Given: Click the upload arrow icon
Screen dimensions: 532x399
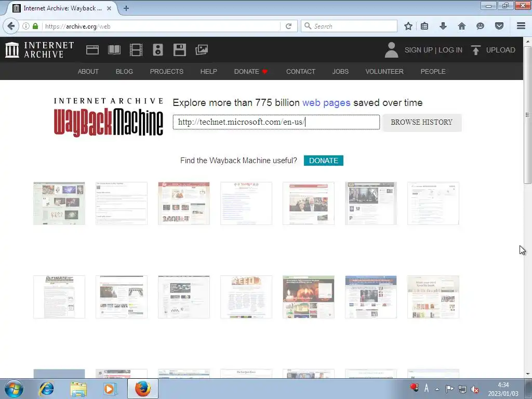Looking at the screenshot, I should pyautogui.click(x=476, y=50).
